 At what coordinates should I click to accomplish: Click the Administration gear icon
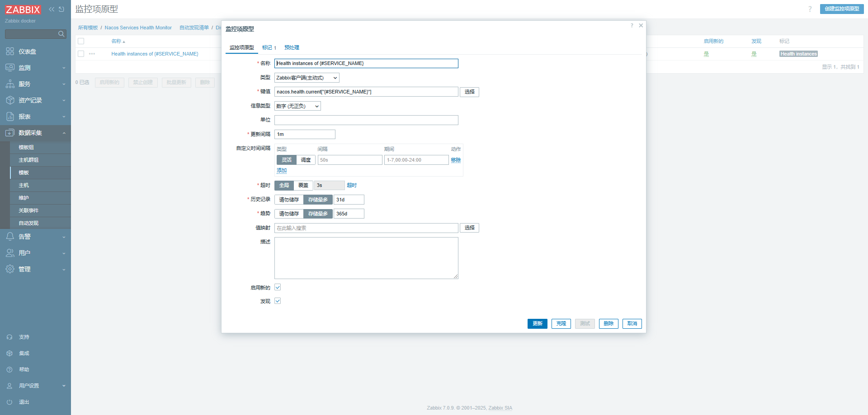tap(10, 269)
